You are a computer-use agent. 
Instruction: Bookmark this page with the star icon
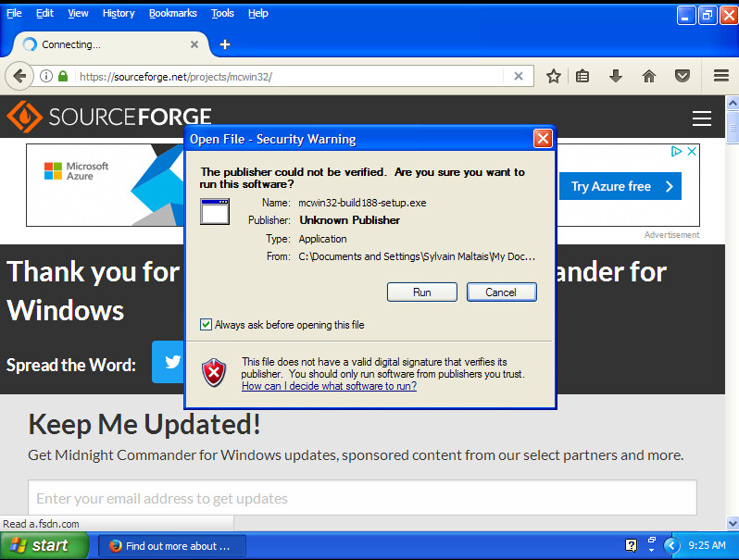point(553,76)
